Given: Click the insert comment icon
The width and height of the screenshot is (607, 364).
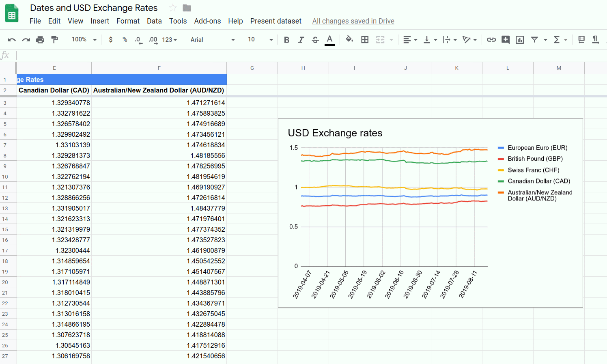Looking at the screenshot, I should [506, 40].
